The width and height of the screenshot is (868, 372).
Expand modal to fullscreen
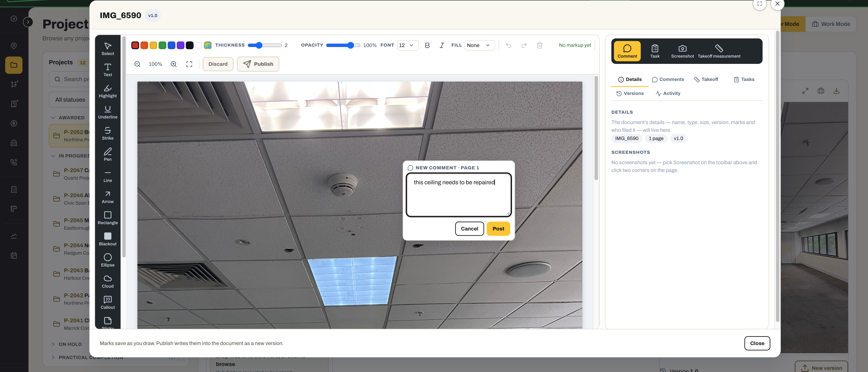coord(760,4)
